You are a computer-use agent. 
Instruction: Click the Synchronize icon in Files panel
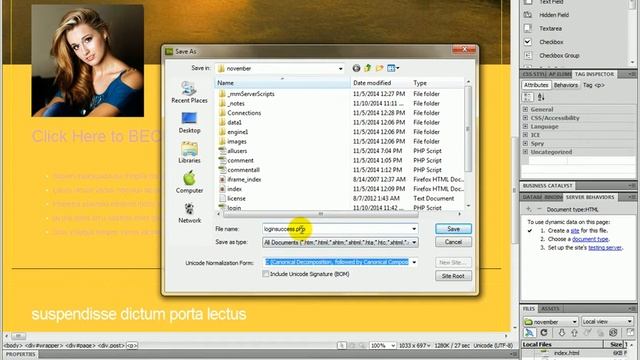pos(613,333)
